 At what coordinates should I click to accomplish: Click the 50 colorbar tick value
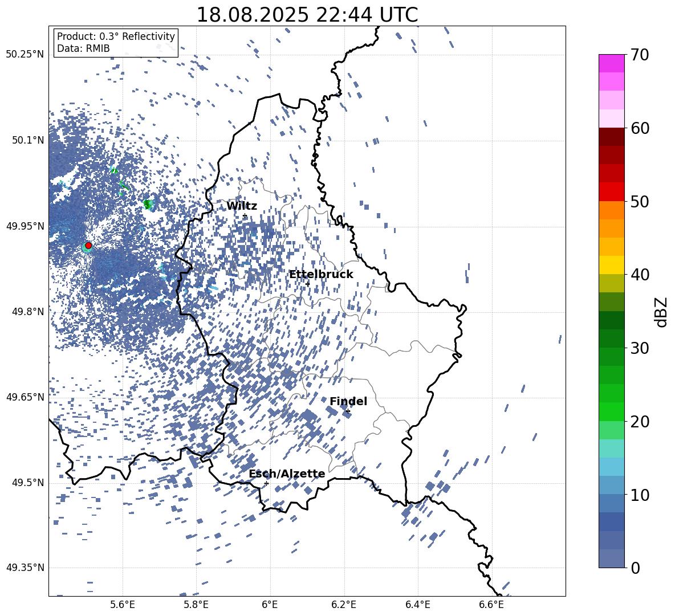pyautogui.click(x=640, y=201)
